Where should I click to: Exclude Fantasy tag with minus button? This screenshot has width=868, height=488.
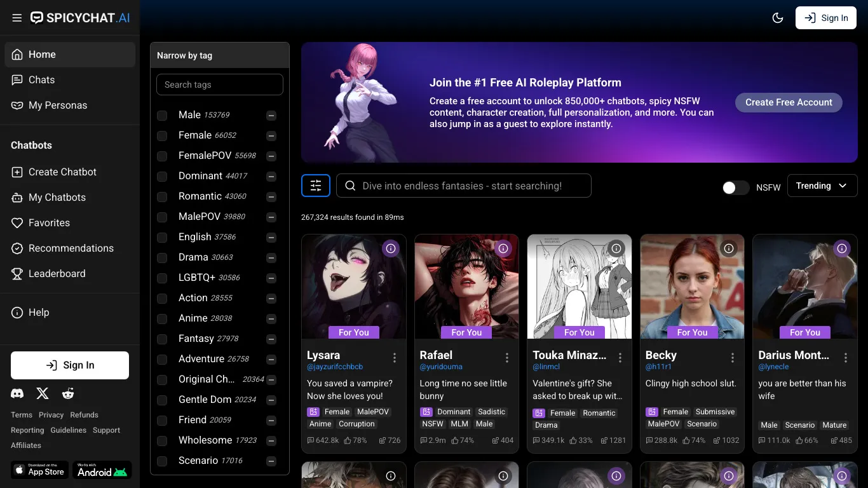(271, 339)
